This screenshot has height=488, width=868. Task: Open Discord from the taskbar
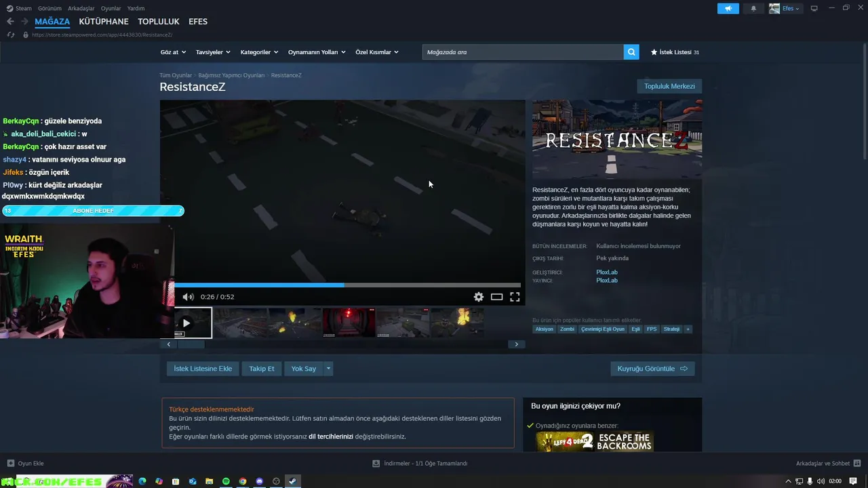(x=259, y=481)
